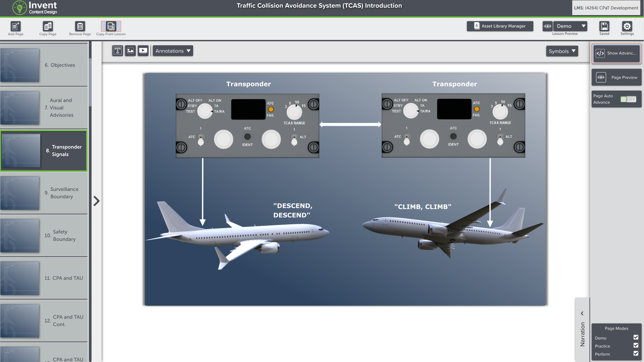Open the Asset Library Manager
644x362 pixels.
click(500, 26)
